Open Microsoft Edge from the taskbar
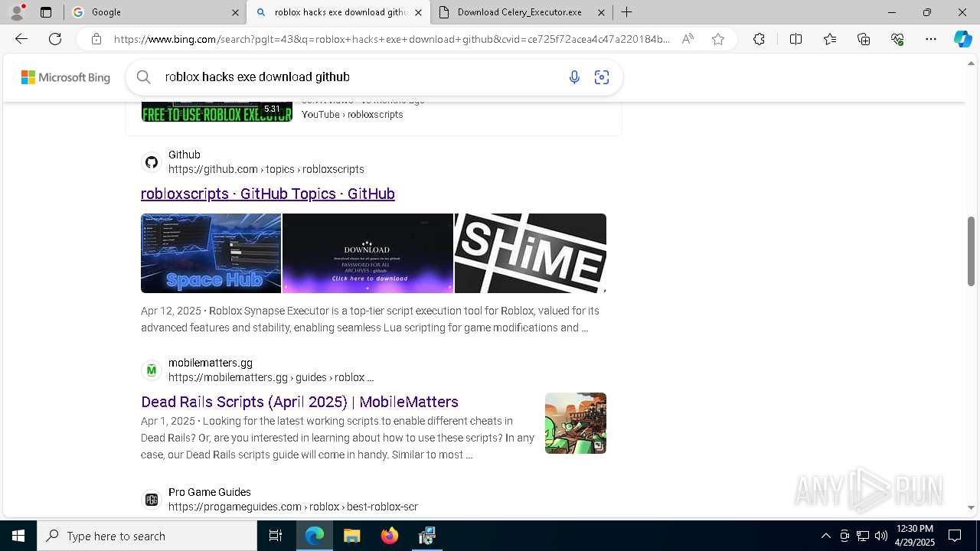The width and height of the screenshot is (980, 551). click(x=315, y=536)
